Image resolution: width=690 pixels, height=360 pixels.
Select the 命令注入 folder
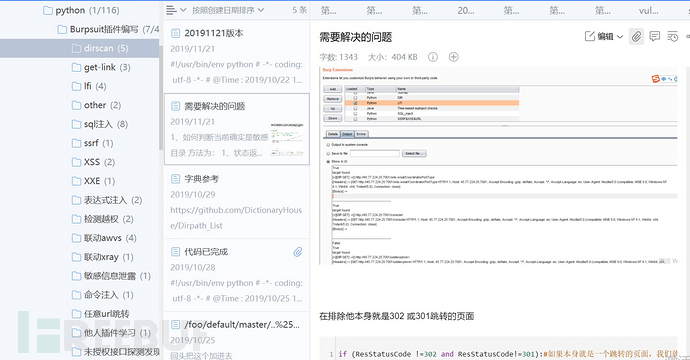click(x=103, y=294)
